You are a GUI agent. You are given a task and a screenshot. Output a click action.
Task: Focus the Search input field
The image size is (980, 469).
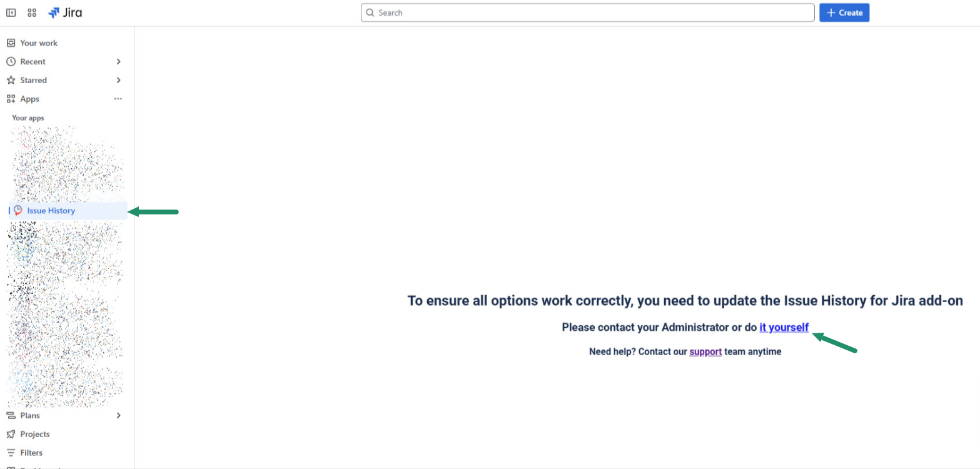(587, 13)
